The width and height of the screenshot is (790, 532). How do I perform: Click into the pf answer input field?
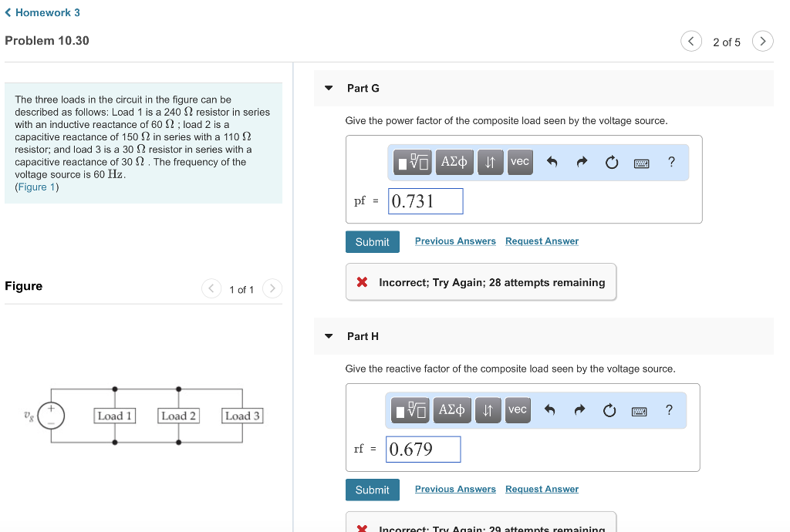pos(425,200)
